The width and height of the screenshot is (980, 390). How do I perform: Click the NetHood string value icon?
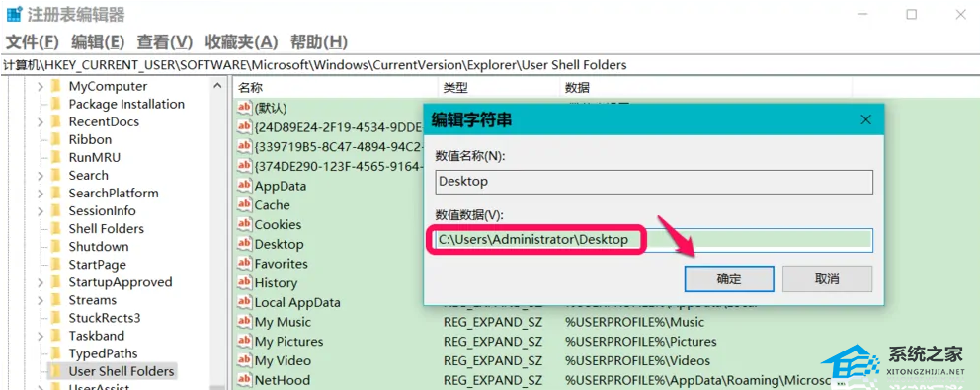[x=244, y=380]
